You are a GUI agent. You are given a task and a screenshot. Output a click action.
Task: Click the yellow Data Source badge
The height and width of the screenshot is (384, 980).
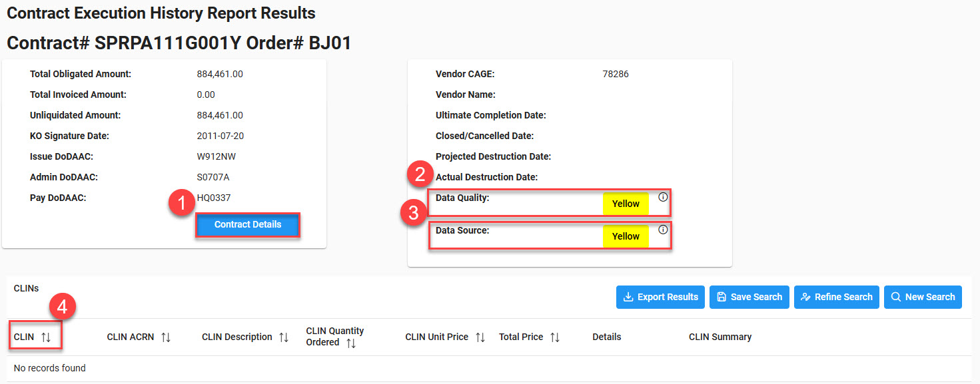click(x=626, y=236)
